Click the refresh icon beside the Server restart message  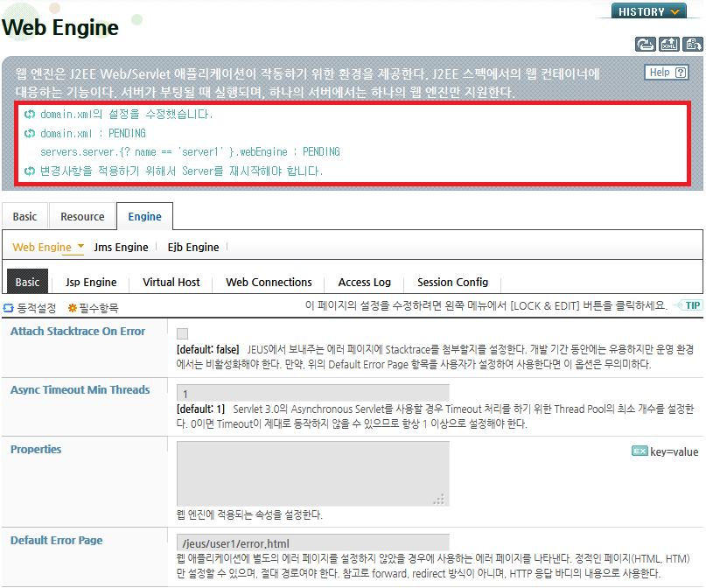pos(30,171)
